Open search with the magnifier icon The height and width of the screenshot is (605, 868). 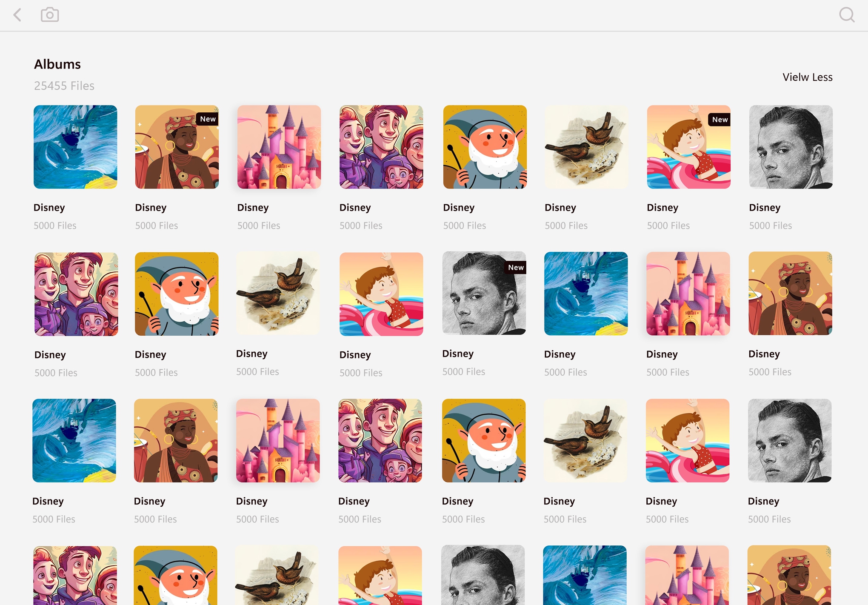(x=847, y=15)
